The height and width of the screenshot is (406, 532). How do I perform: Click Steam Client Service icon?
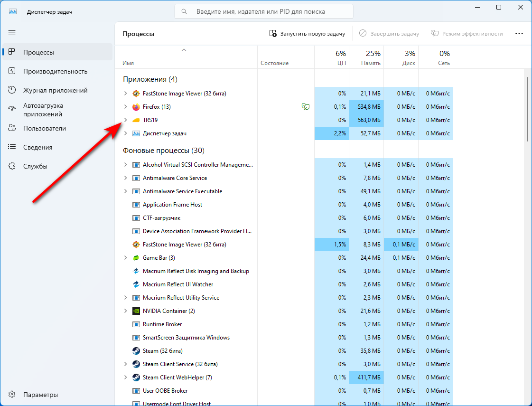136,364
